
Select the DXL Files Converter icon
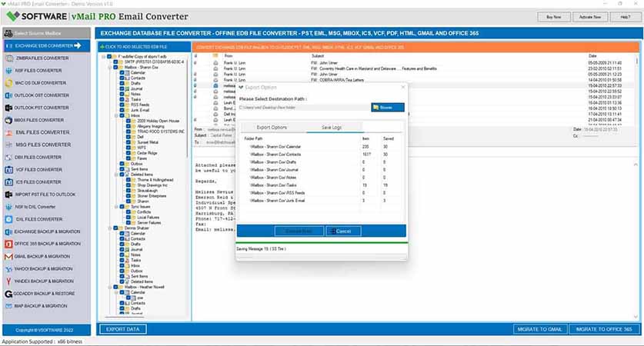[9, 219]
